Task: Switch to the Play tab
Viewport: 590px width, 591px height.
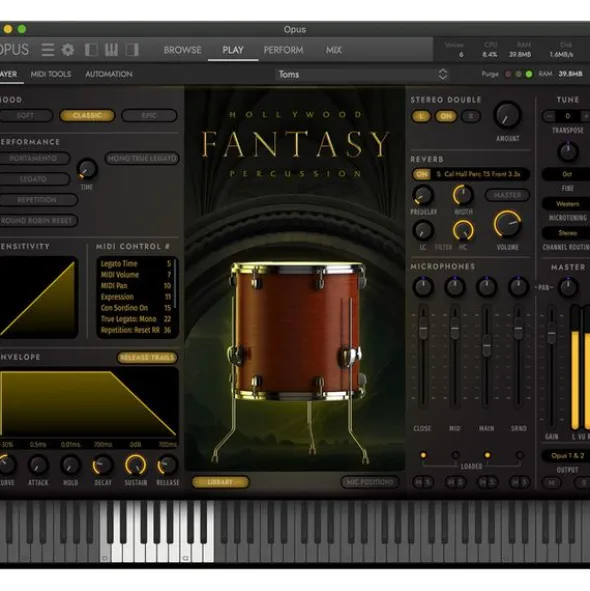Action: click(233, 50)
